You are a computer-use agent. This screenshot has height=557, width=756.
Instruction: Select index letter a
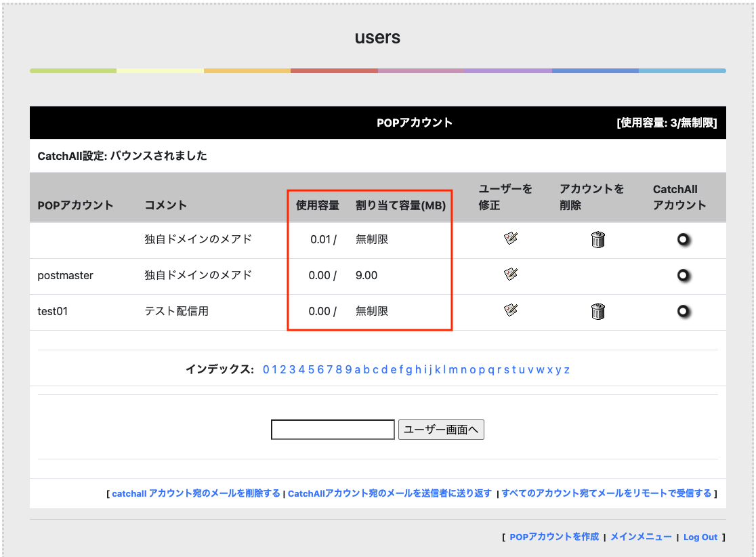pos(358,370)
